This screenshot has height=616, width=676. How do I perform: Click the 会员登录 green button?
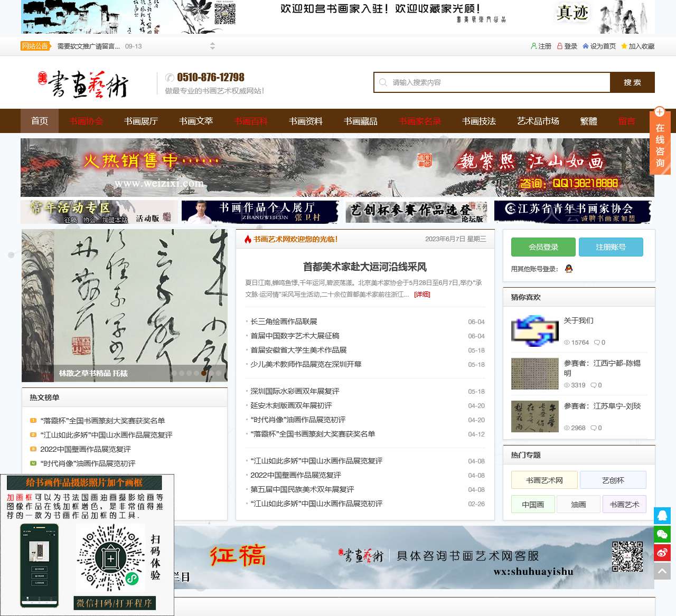543,247
